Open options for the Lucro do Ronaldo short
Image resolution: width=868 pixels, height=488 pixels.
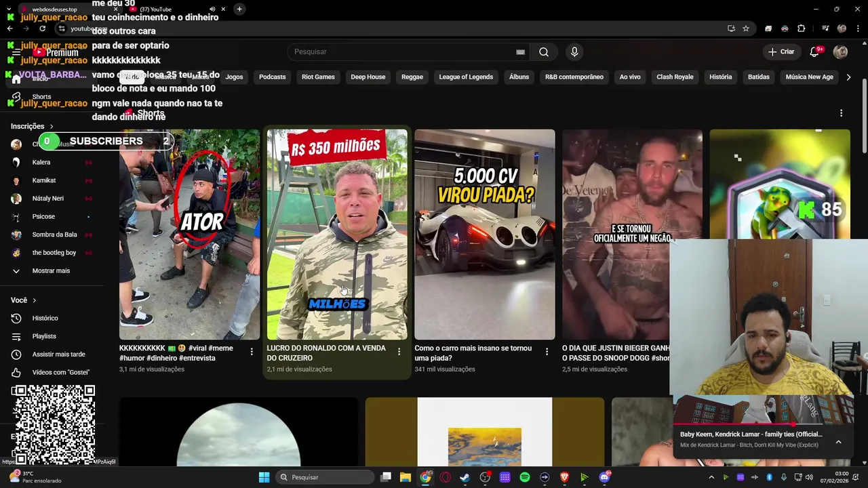399,351
